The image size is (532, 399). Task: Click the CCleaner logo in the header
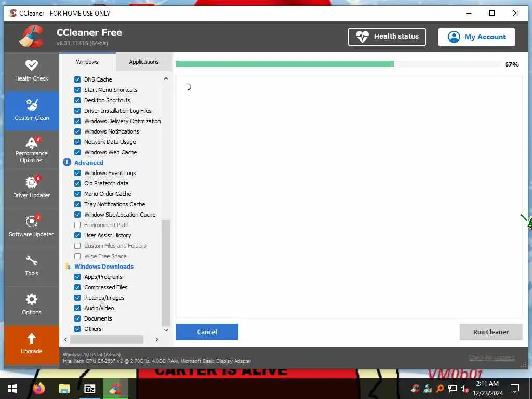31,37
